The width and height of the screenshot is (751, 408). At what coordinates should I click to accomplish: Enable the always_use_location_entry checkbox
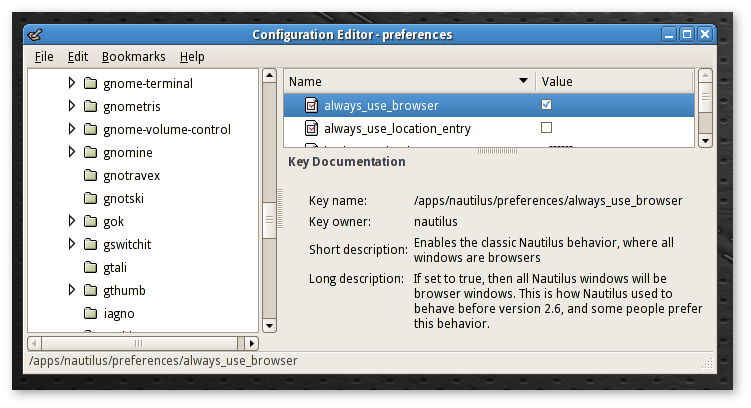pyautogui.click(x=546, y=127)
